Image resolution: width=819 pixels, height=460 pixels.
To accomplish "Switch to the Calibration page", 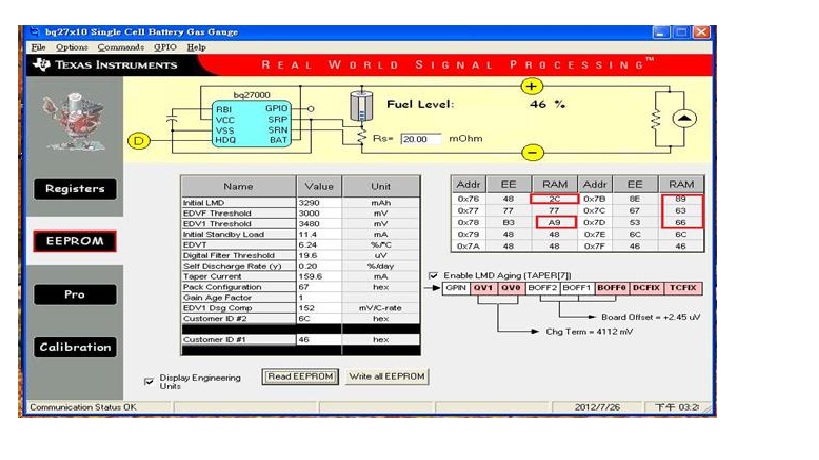I will (75, 347).
